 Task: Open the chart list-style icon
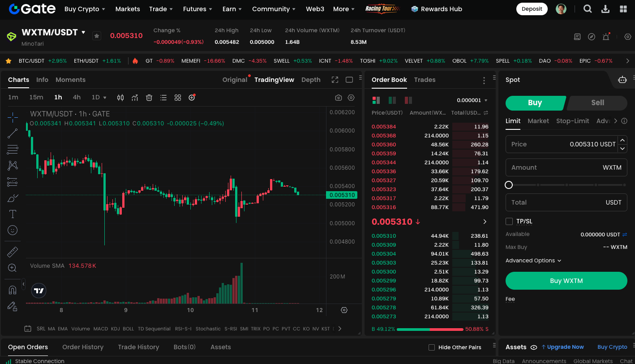pos(163,98)
